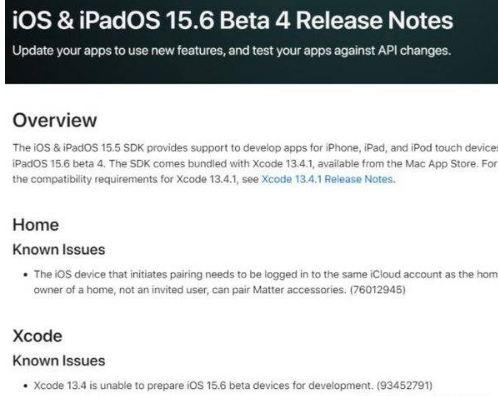The image size is (498, 396).
Task: Click the overview paragraph first line
Action: (255, 148)
